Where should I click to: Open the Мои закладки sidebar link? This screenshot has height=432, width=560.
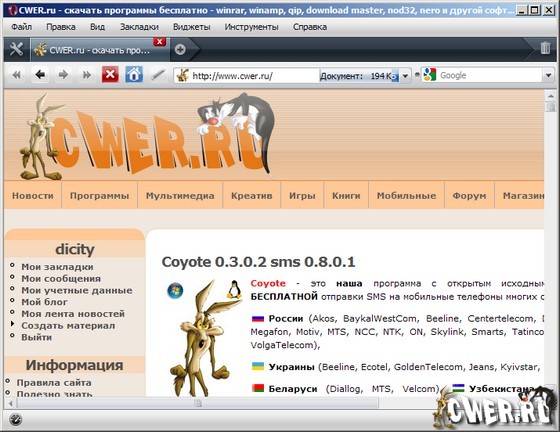[x=58, y=267]
